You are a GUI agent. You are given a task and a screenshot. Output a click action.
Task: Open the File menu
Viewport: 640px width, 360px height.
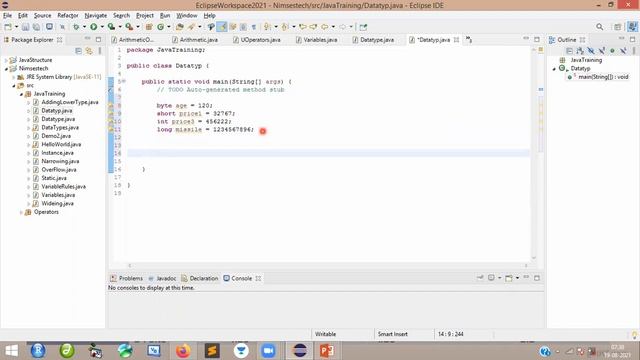coord(7,16)
